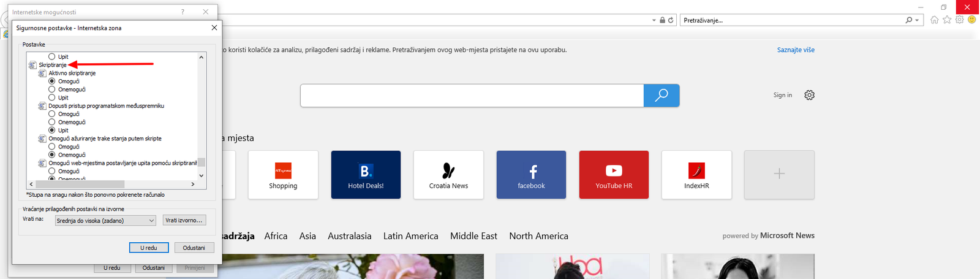Open the YouTube HR tile

click(x=614, y=175)
